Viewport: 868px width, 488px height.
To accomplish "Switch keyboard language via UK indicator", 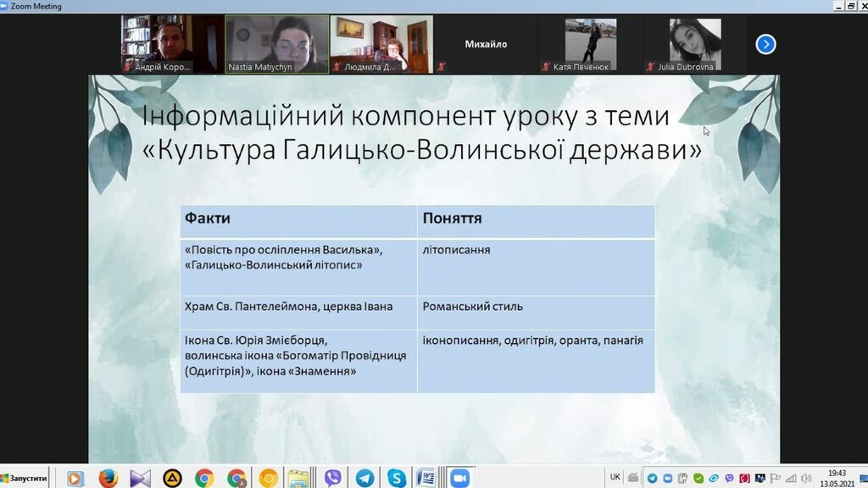I will 615,477.
